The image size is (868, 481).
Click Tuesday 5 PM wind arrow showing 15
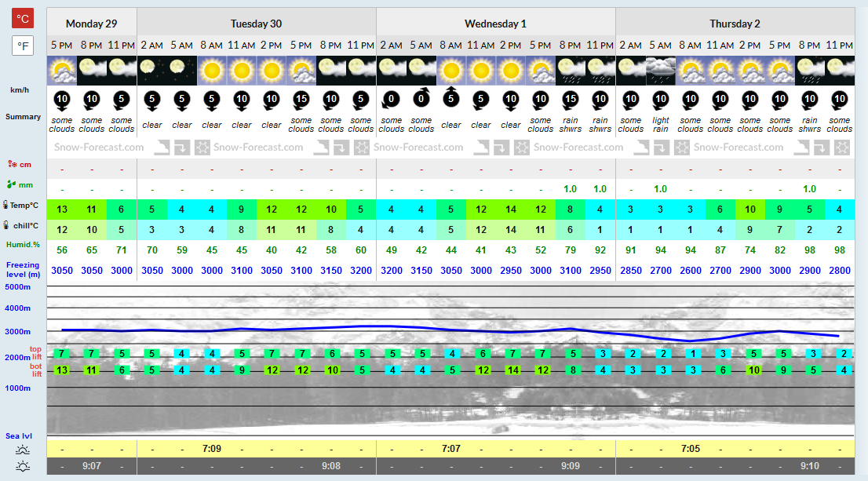click(301, 100)
